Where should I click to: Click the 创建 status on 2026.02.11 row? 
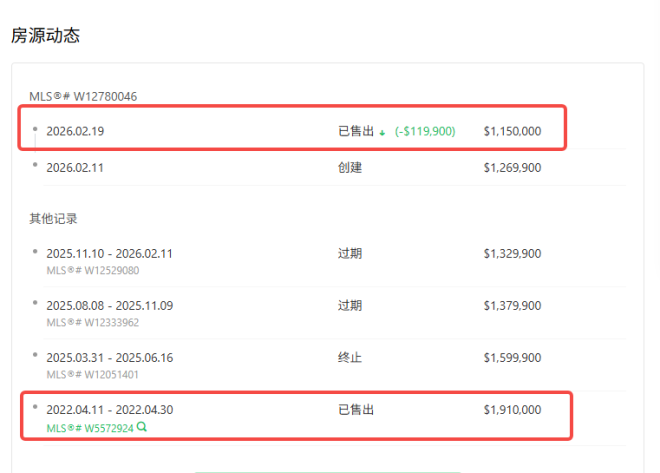point(349,168)
